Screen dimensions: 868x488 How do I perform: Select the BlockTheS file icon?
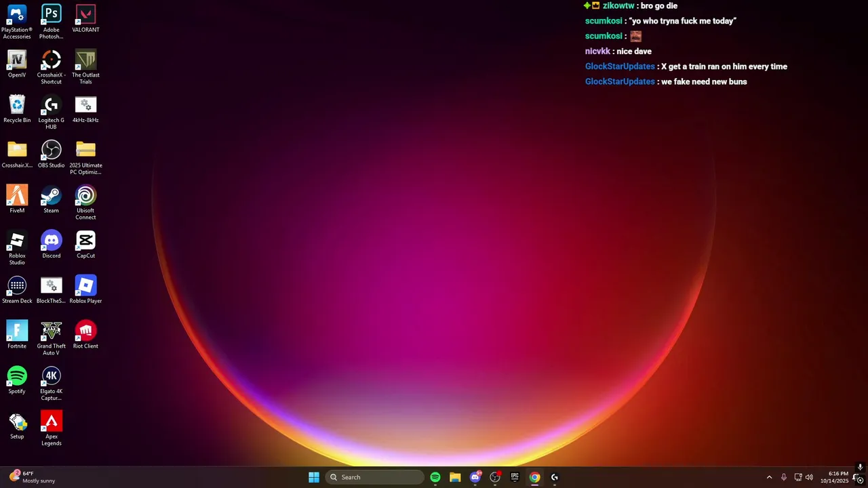coord(52,290)
